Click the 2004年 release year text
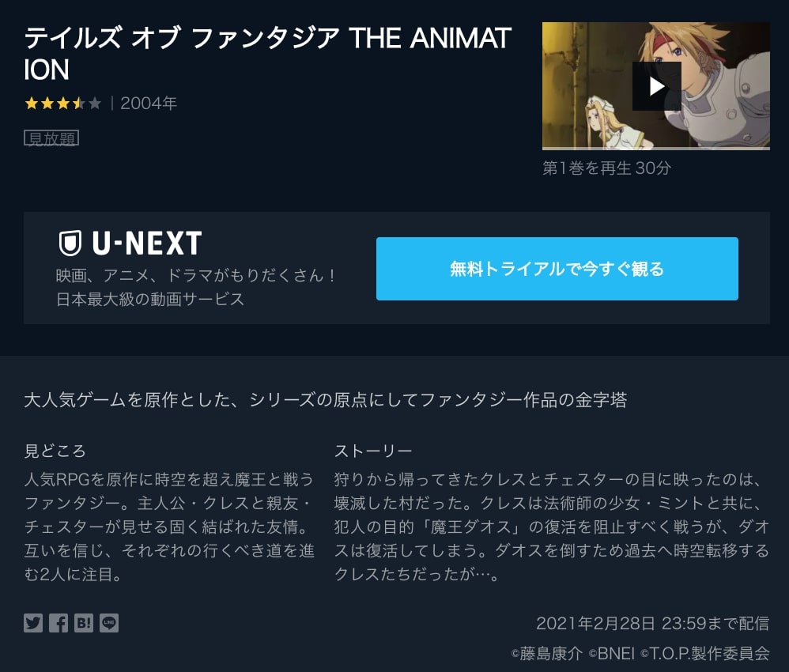789x672 pixels. click(x=149, y=104)
